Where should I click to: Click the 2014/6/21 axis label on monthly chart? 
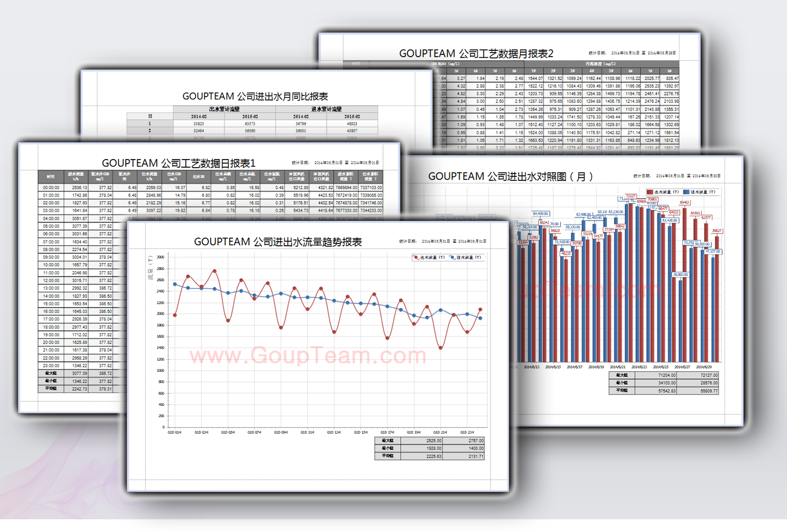pos(617,367)
